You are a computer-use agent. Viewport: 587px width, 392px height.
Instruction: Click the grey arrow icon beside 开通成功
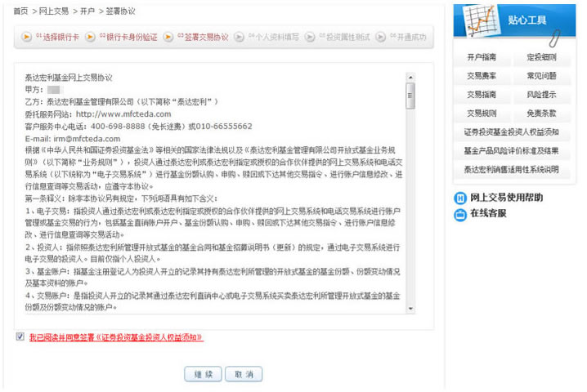(x=380, y=37)
